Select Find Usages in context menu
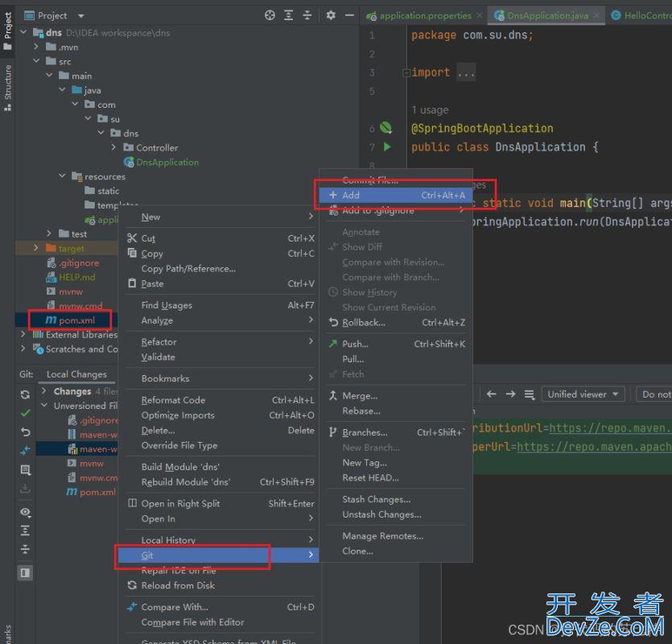This screenshot has height=644, width=672. click(221, 305)
